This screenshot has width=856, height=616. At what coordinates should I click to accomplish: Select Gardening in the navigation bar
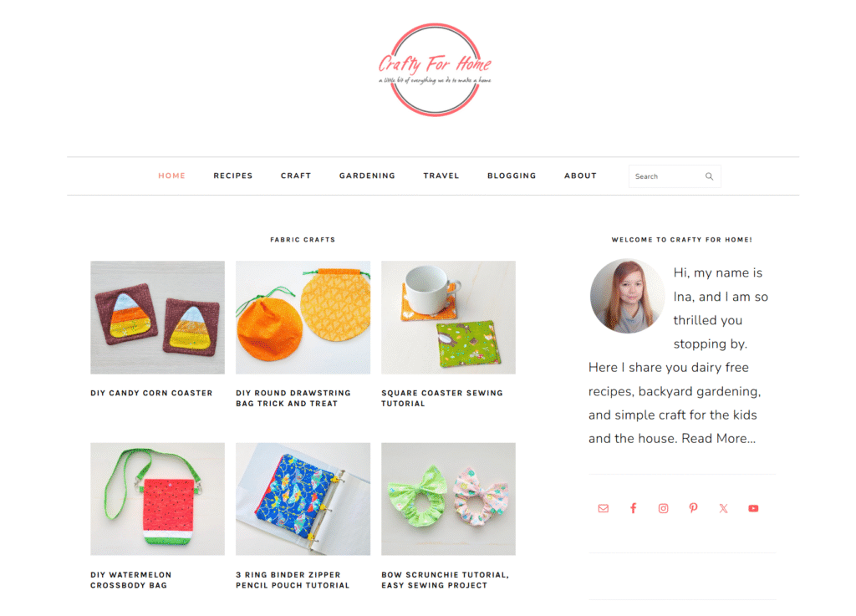(367, 176)
